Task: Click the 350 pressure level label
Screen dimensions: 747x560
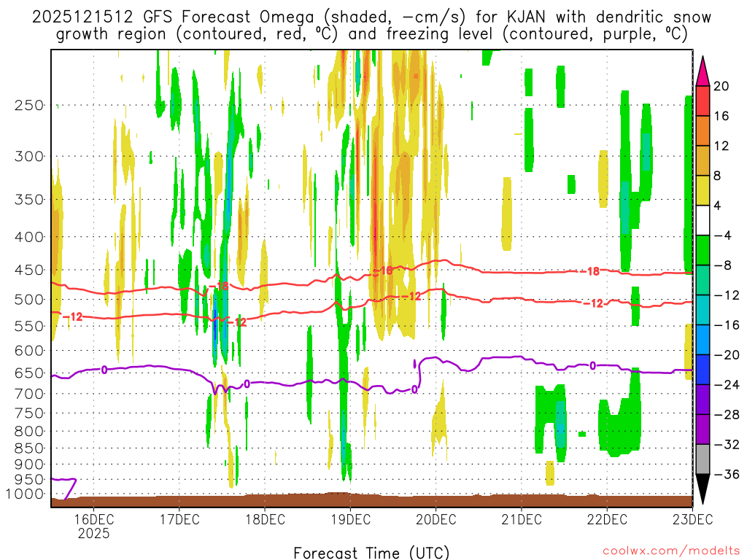Action: click(x=29, y=199)
